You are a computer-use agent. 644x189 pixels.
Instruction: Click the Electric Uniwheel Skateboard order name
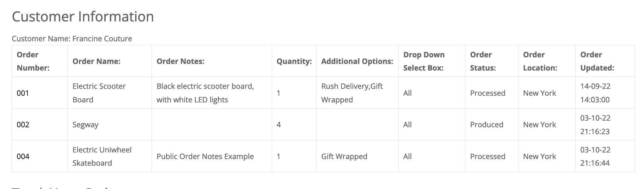pyautogui.click(x=102, y=156)
